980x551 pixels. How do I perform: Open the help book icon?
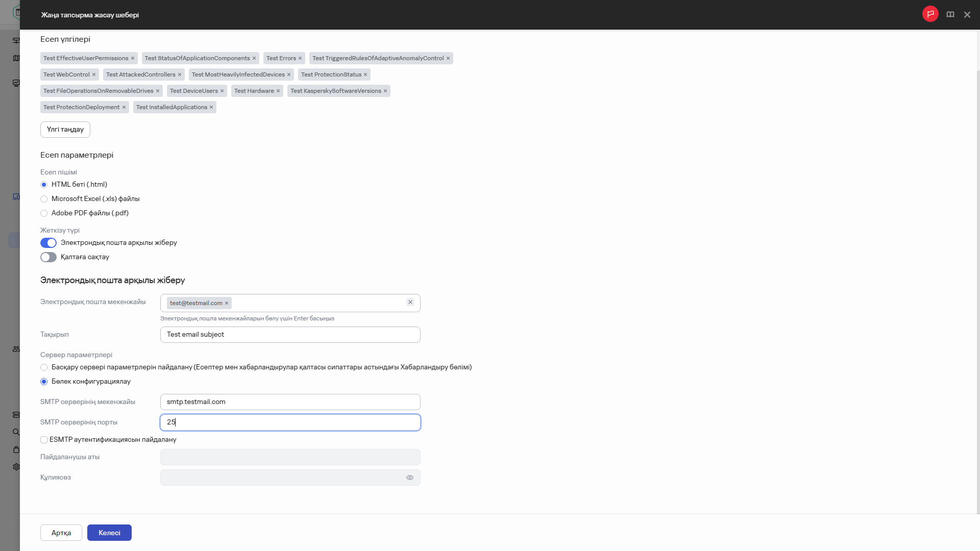950,15
